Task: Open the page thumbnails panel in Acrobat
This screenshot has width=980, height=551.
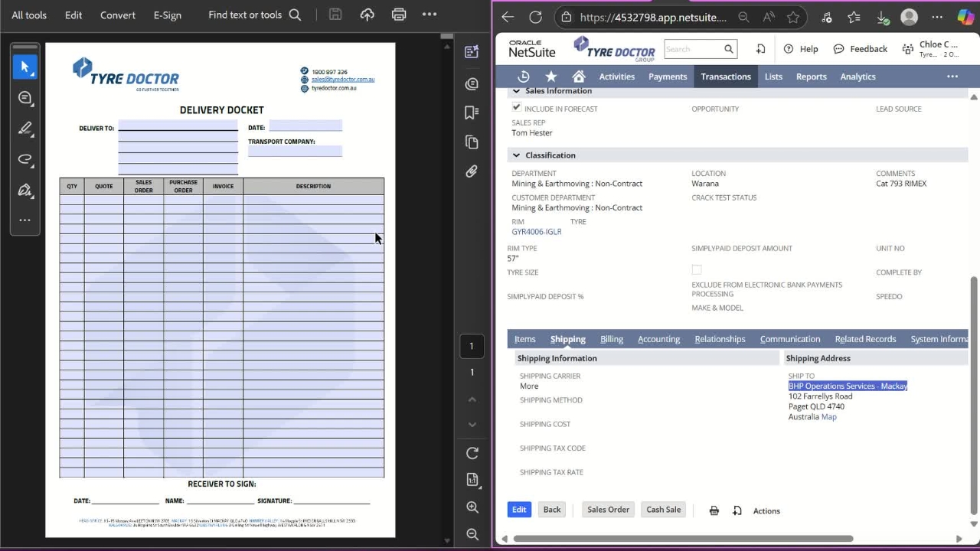Action: tap(472, 142)
